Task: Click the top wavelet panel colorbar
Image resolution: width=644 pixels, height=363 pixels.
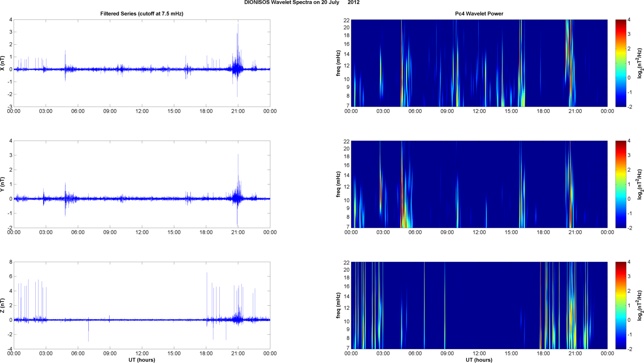Action: pyautogui.click(x=620, y=63)
